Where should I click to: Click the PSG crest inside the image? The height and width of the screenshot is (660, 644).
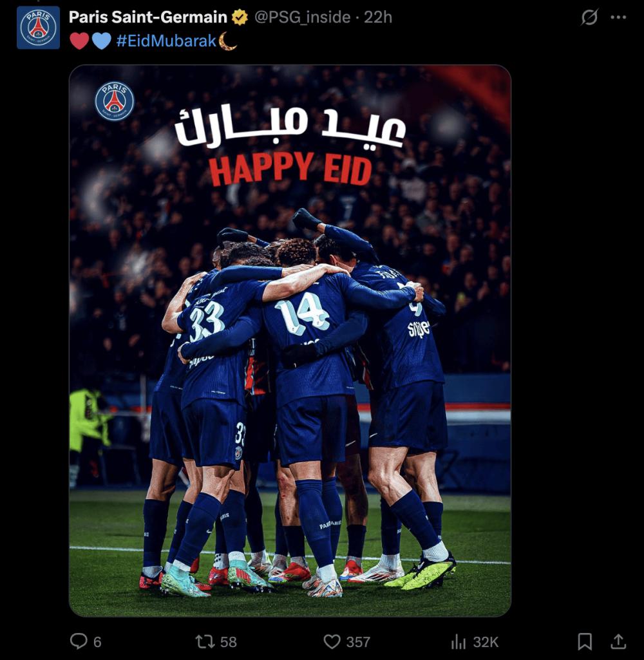[115, 102]
